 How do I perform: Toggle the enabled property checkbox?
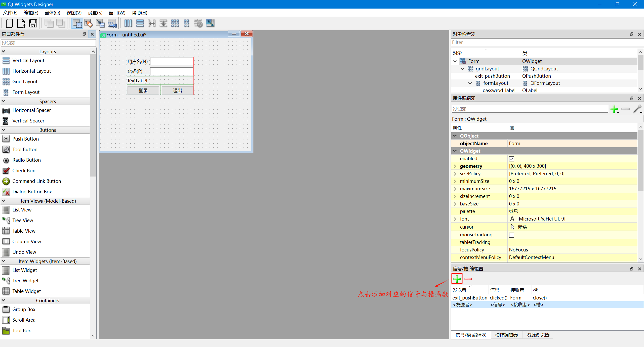[x=511, y=159]
